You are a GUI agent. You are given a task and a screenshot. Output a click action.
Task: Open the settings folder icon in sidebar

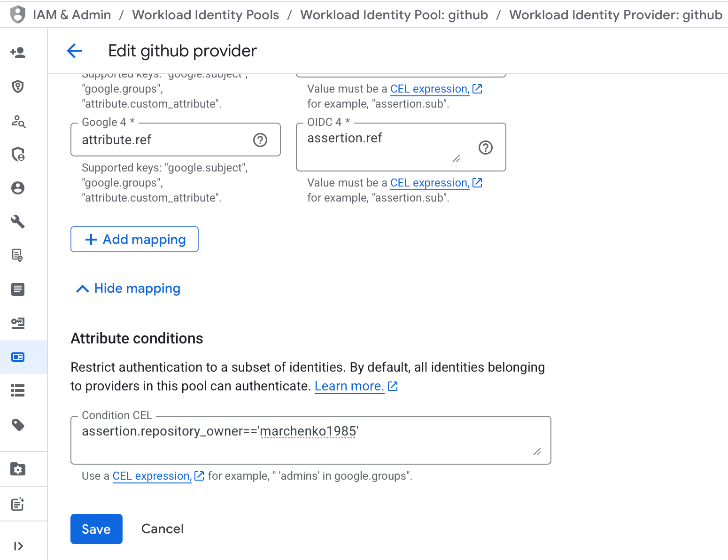(18, 469)
